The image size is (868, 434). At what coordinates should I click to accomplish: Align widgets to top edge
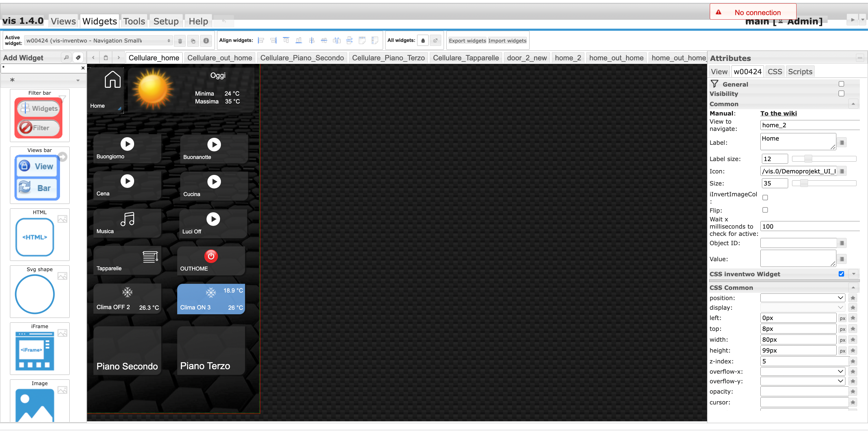(286, 40)
